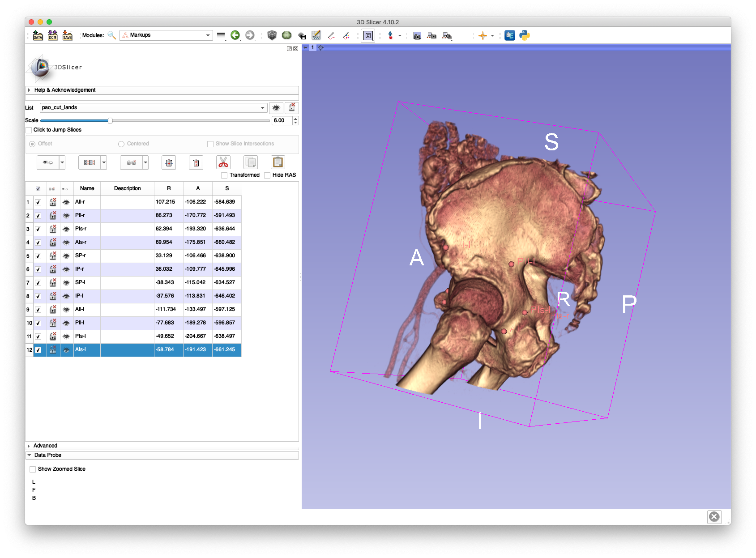This screenshot has height=558, width=756.
Task: Click the Name column header
Action: tap(87, 188)
